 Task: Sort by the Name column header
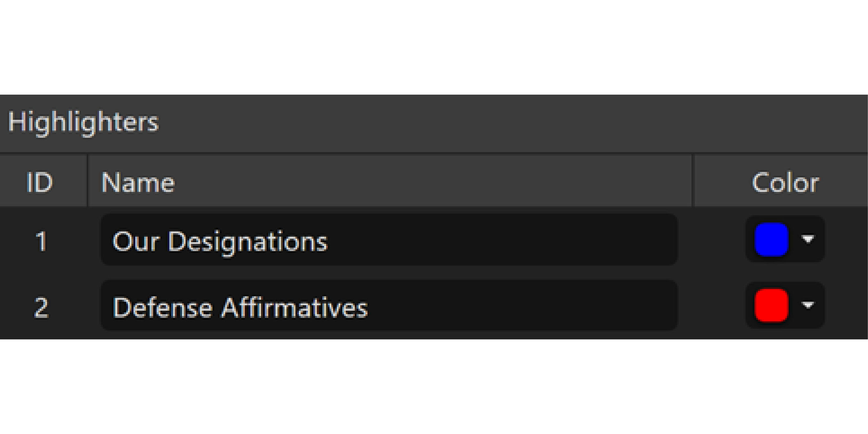138,182
